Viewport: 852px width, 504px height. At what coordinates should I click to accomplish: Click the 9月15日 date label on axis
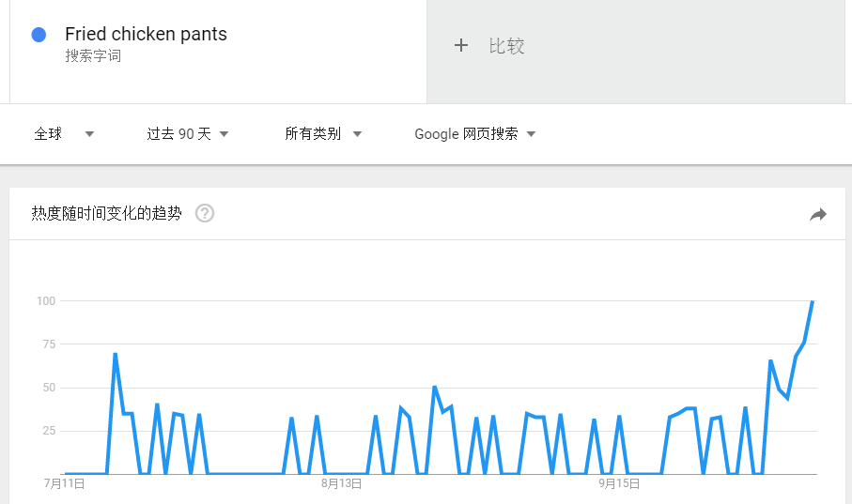(x=619, y=483)
